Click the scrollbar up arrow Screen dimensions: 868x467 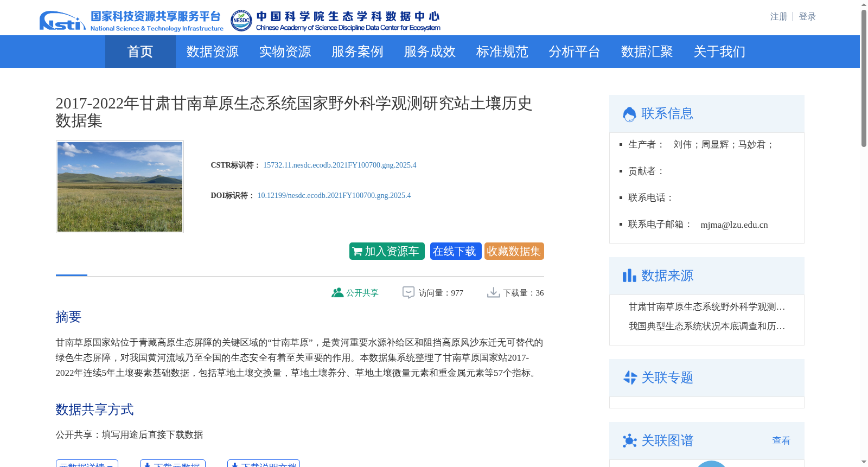click(864, 4)
